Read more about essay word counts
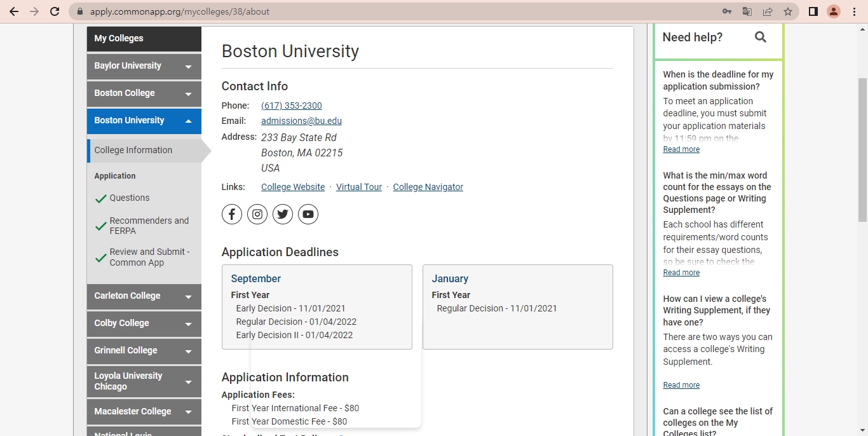Screen dimensions: 868x436 (681, 273)
